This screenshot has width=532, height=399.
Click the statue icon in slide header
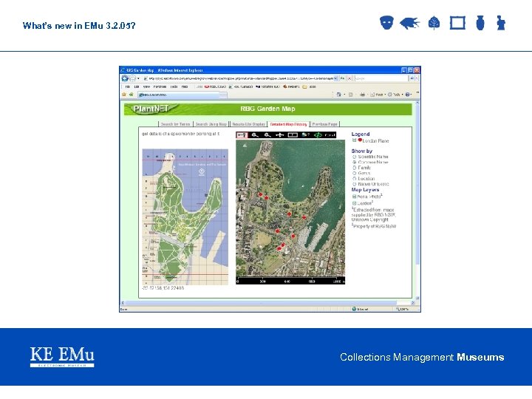tap(501, 23)
